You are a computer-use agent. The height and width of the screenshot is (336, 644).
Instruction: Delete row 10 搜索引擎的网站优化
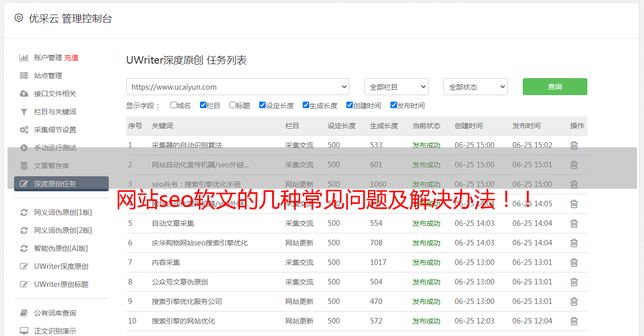pyautogui.click(x=574, y=321)
